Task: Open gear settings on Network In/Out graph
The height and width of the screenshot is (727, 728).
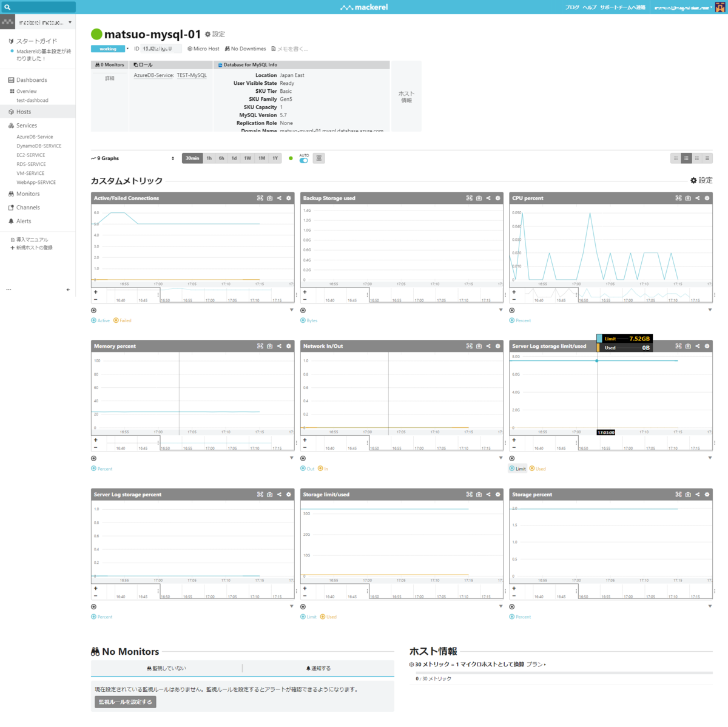Action: pos(498,347)
